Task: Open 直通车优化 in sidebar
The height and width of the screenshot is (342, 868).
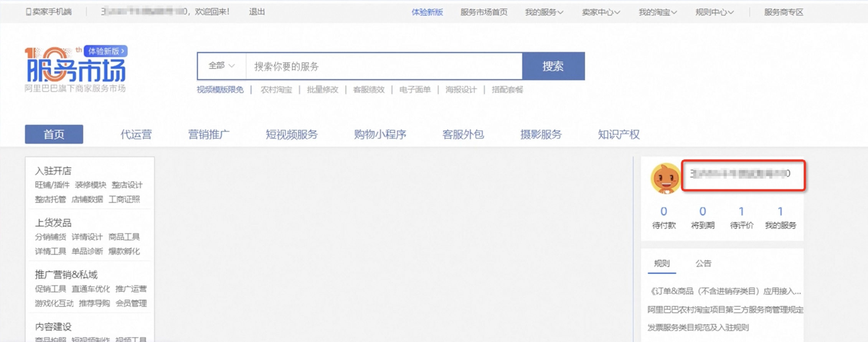Action: click(x=91, y=289)
